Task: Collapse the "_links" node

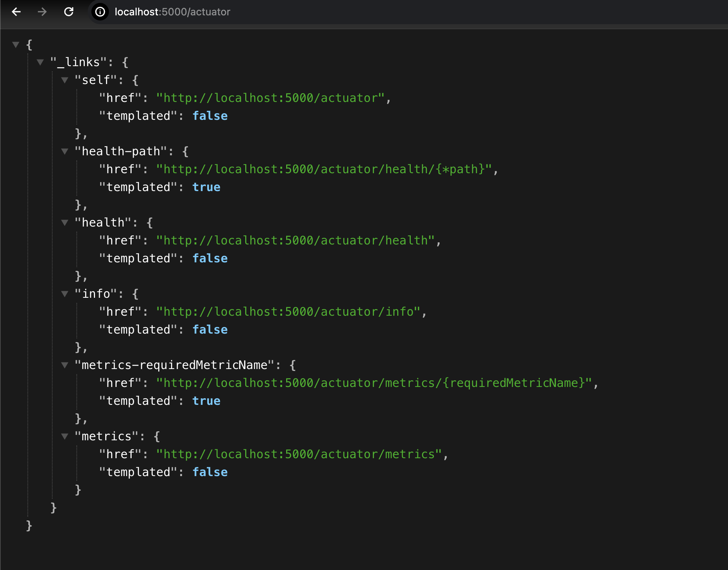Action: click(40, 62)
